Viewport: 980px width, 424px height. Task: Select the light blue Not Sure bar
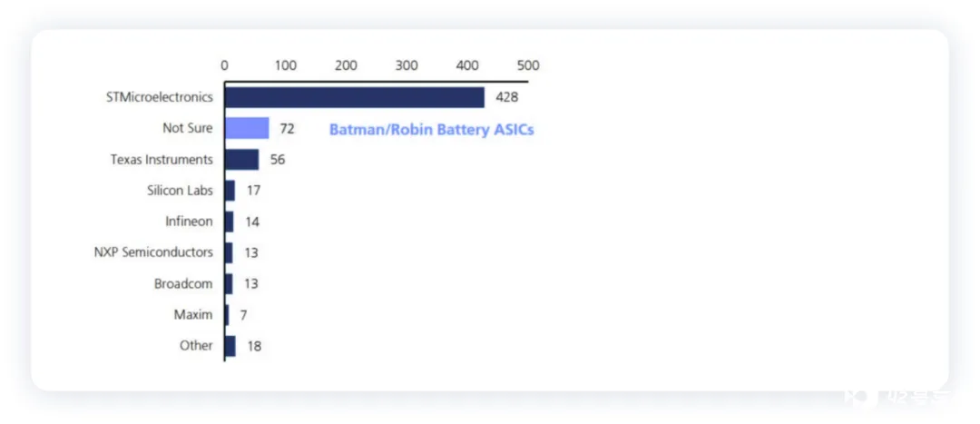coord(247,128)
